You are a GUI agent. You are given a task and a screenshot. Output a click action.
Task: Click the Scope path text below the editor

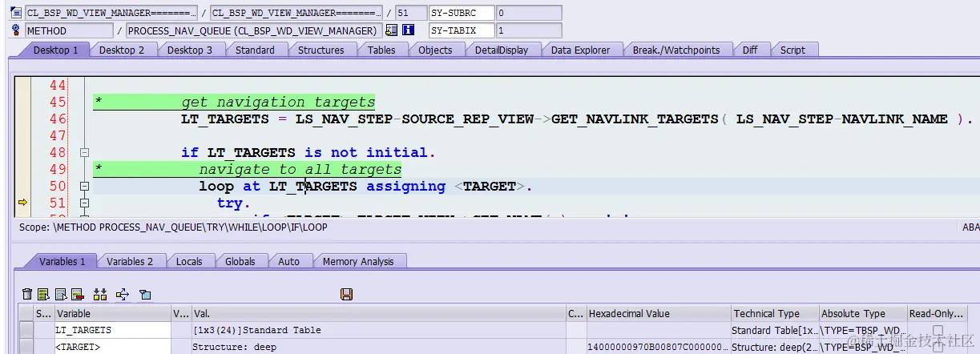(172, 227)
